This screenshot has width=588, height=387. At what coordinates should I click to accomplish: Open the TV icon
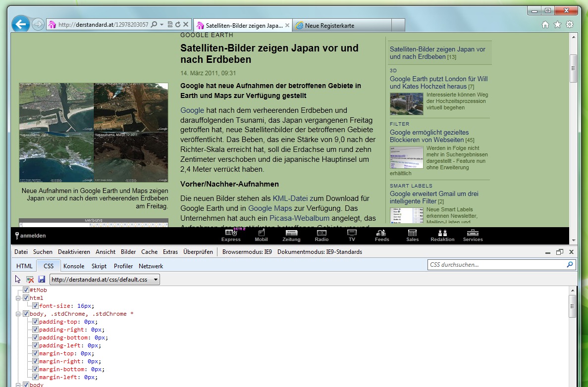352,236
